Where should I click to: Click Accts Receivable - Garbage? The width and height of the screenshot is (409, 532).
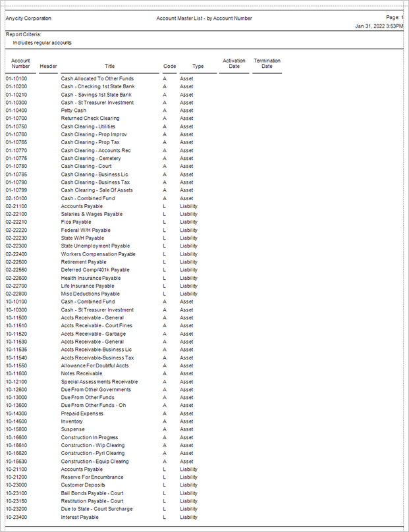pos(94,334)
